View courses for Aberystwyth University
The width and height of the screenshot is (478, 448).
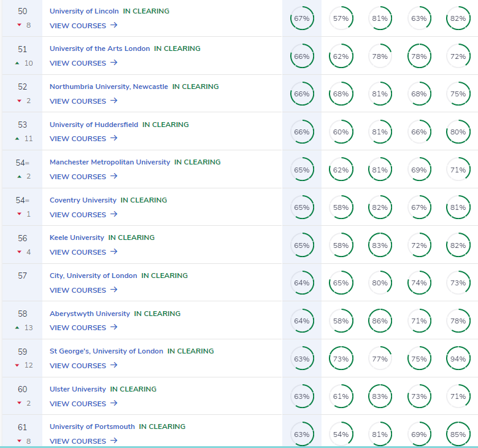[83, 328]
